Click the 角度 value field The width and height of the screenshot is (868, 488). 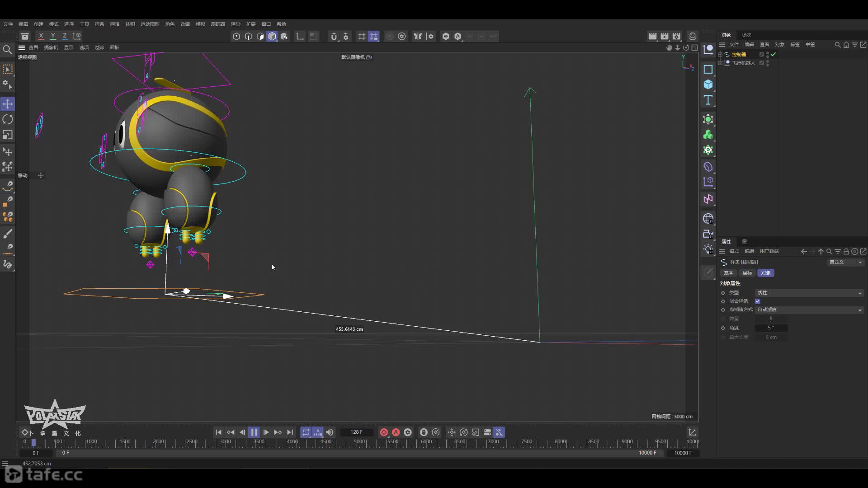[771, 328]
